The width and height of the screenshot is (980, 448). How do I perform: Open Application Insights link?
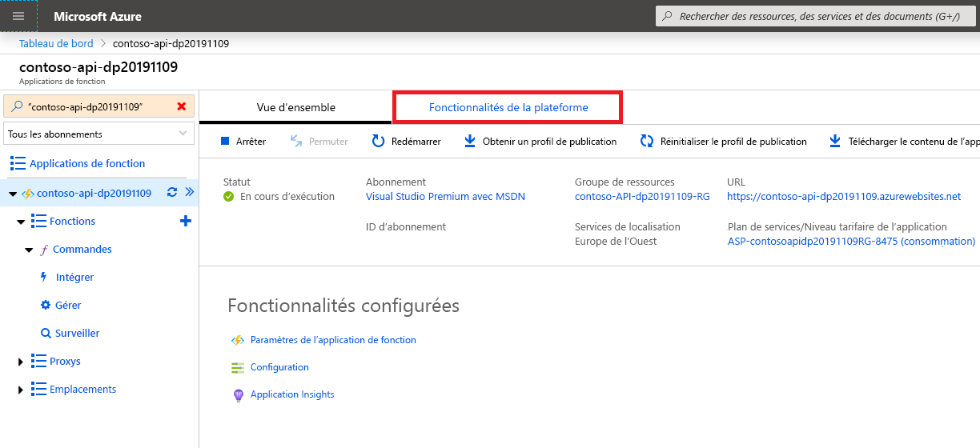292,394
